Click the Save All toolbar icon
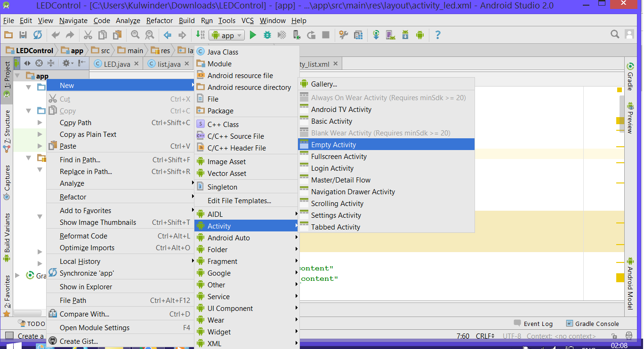 [23, 35]
